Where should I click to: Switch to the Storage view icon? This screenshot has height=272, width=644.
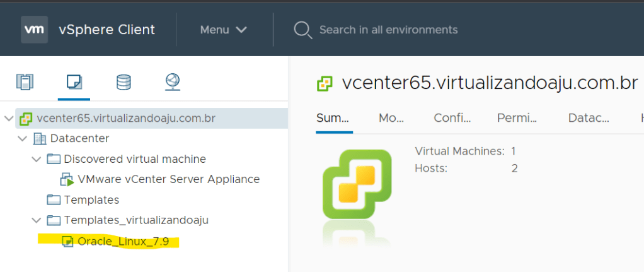click(x=124, y=82)
